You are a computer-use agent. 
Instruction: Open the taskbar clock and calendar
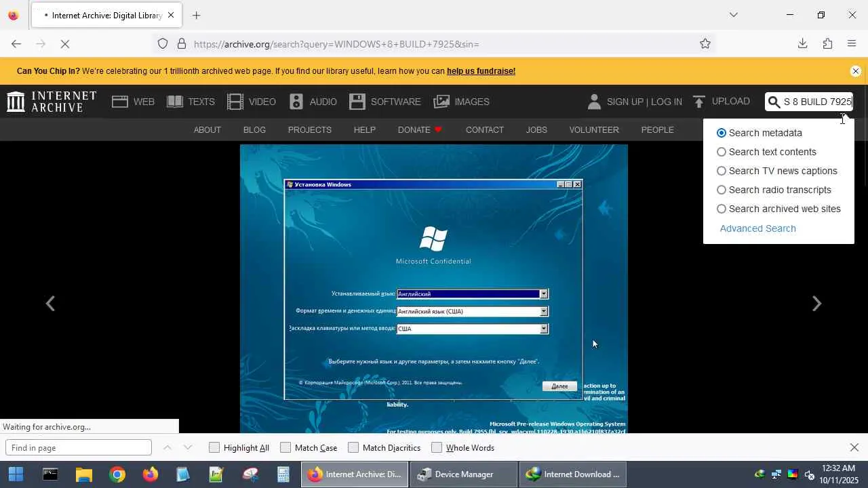tap(837, 474)
